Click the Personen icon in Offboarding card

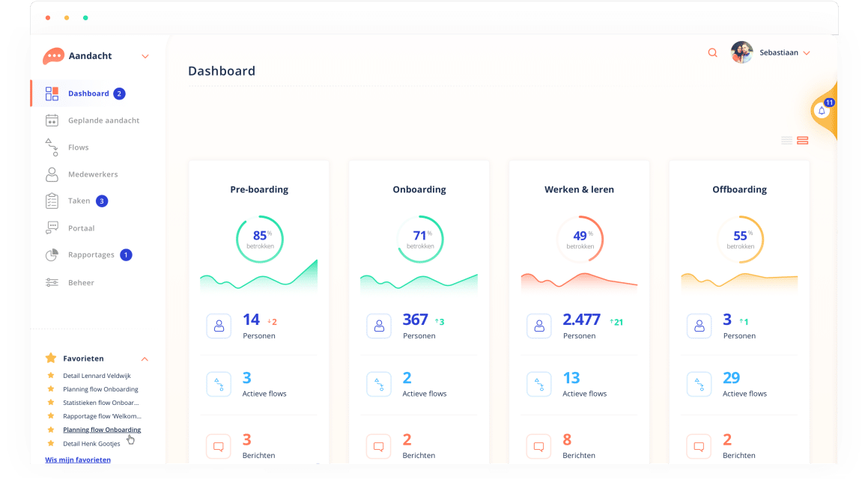click(x=699, y=326)
